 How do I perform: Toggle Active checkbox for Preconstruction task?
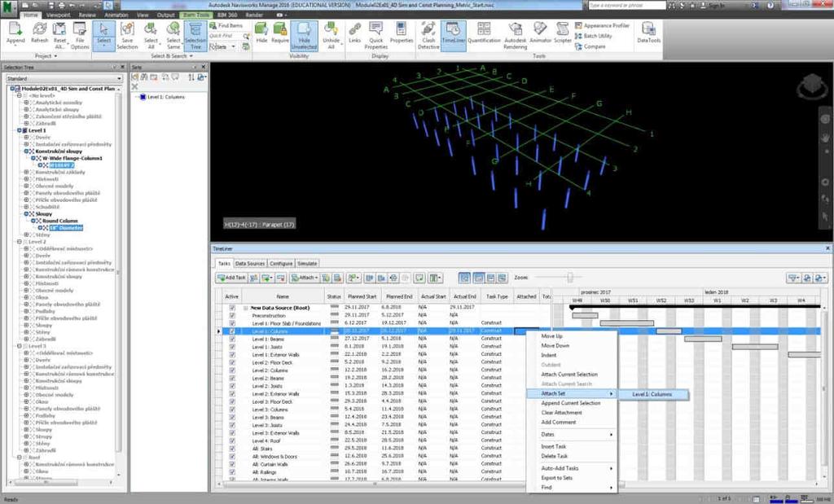[232, 316]
